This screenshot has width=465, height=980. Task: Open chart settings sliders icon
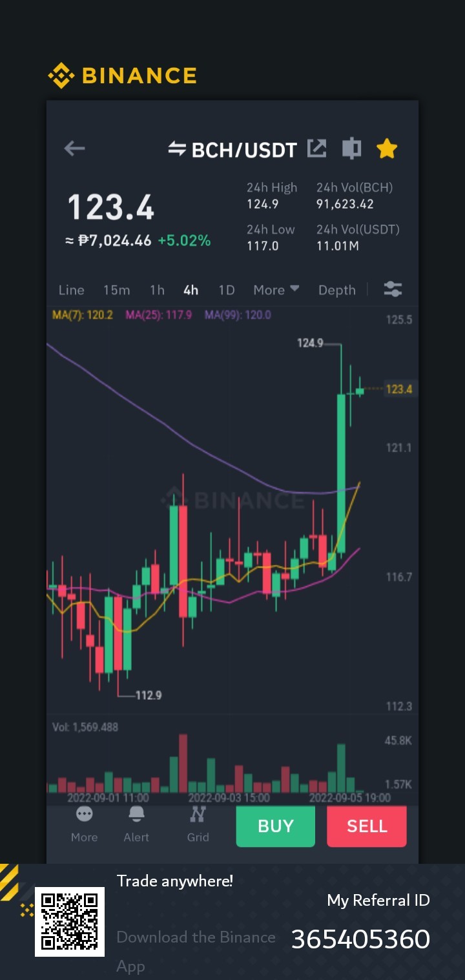click(393, 289)
